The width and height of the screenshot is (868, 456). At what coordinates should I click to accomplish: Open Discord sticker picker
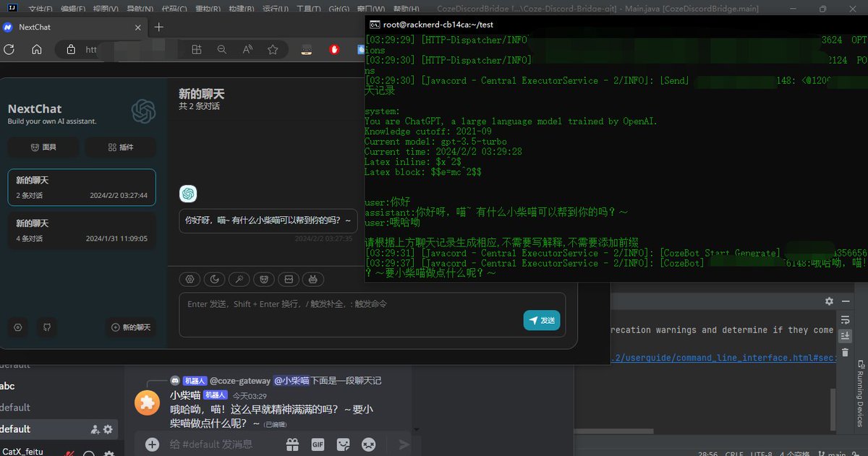point(344,444)
